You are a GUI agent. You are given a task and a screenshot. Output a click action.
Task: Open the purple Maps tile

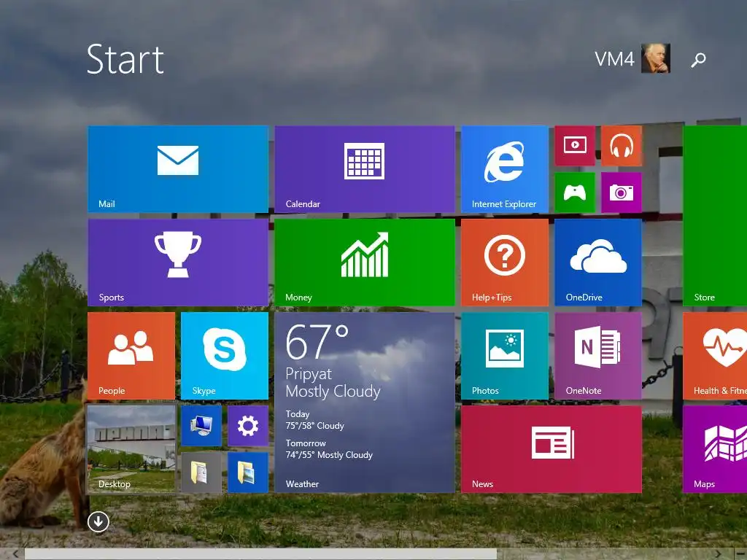[x=715, y=448]
